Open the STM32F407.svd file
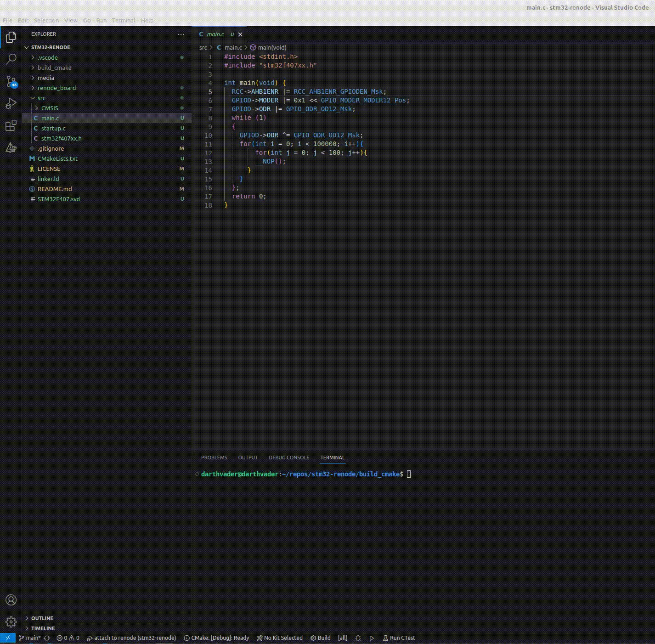 click(107, 199)
